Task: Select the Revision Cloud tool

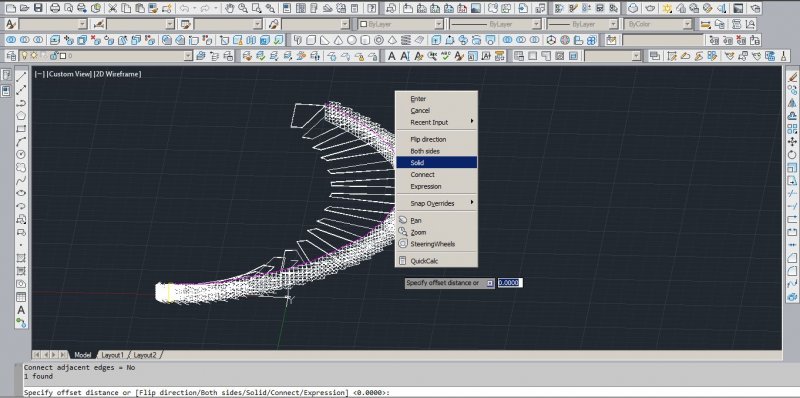Action: point(21,167)
